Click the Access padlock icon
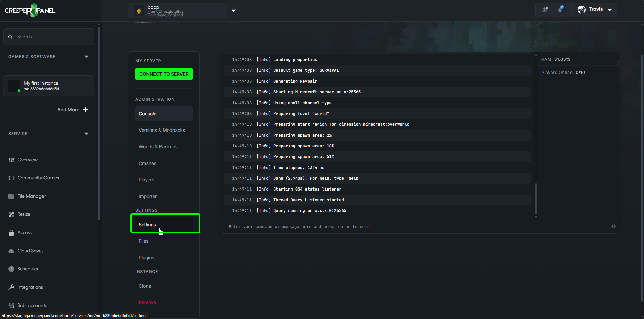 [11, 233]
